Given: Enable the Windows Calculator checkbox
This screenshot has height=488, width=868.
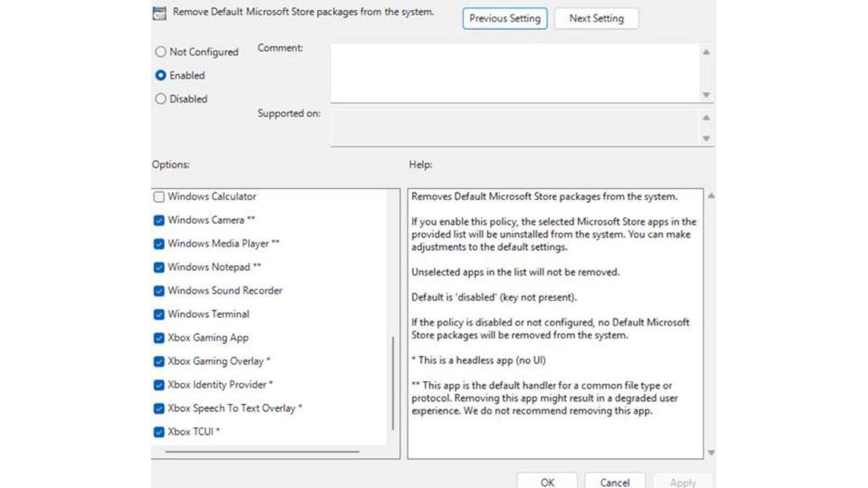Looking at the screenshot, I should 158,197.
